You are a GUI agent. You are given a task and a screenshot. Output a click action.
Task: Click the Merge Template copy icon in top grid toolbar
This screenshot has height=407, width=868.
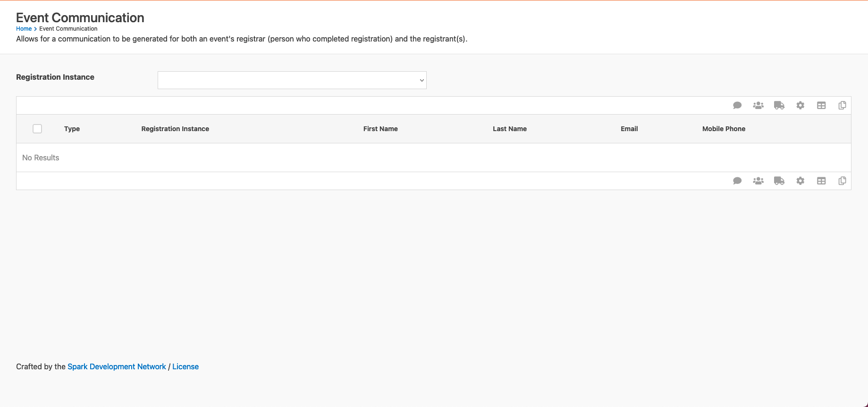click(x=842, y=105)
